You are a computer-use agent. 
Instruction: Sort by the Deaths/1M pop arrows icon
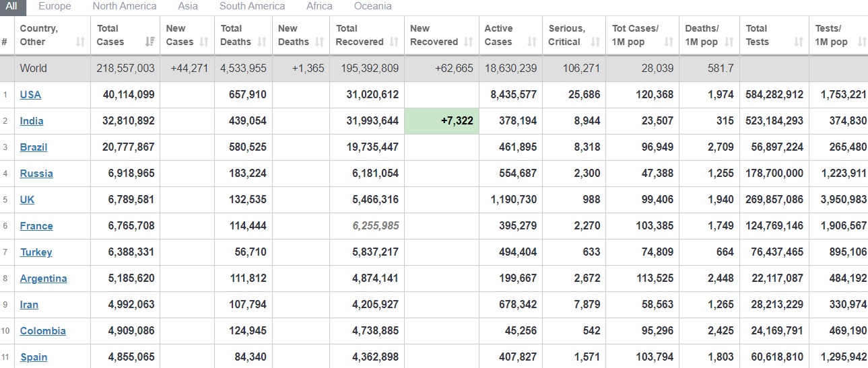[x=729, y=42]
